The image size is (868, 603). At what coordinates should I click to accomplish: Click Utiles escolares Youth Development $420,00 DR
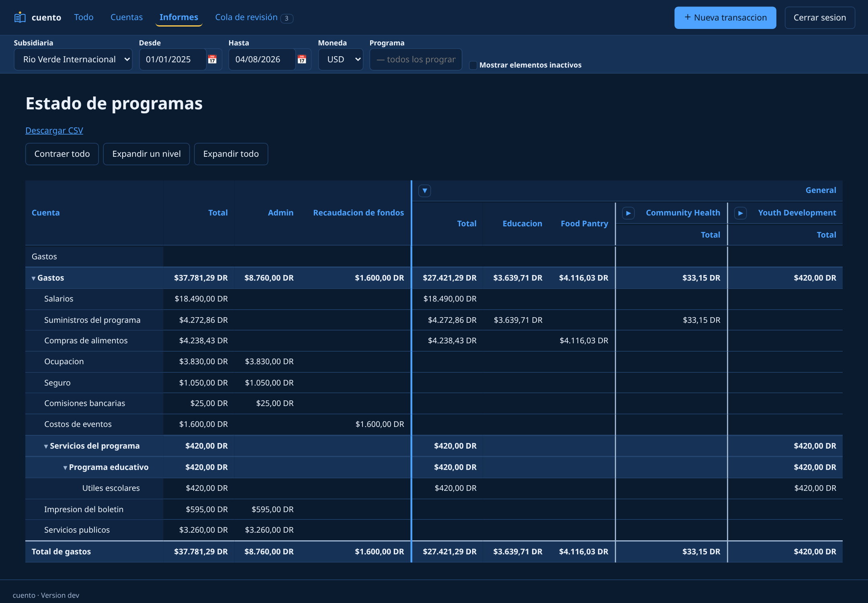click(815, 488)
